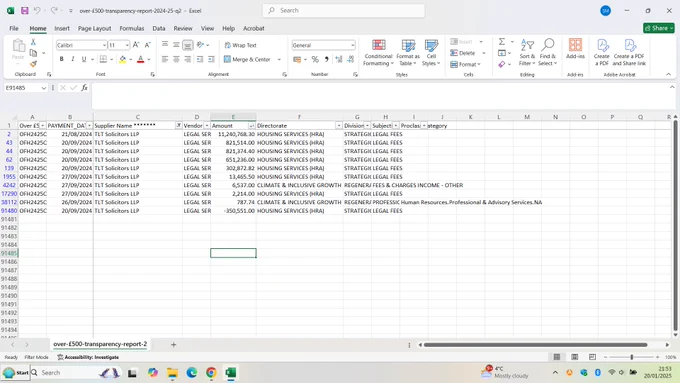This screenshot has width=680, height=383.
Task: Toggle Italic formatting
Action: [72, 59]
